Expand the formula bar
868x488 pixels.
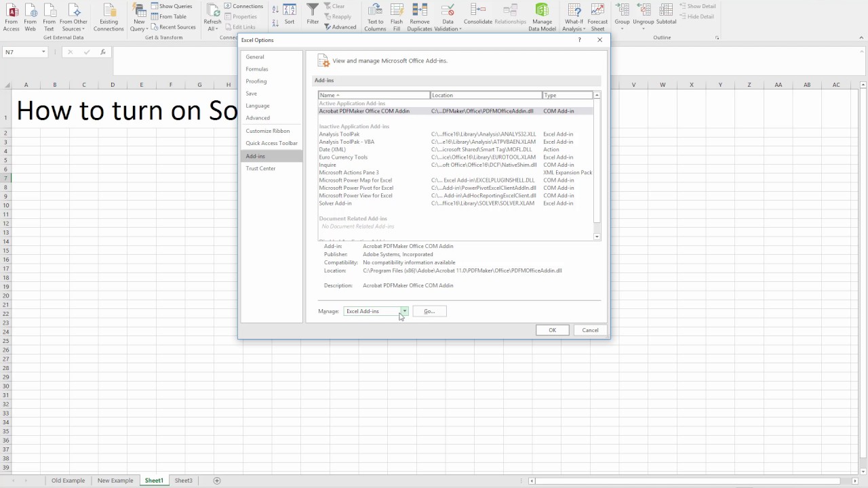pos(861,52)
